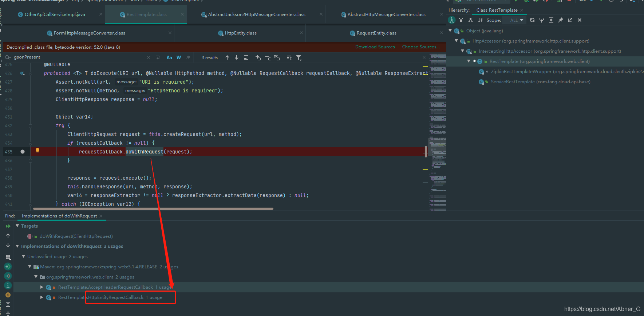Select ServiceRestTemplate in hierarchy
The width and height of the screenshot is (644, 316).
pyautogui.click(x=535, y=82)
